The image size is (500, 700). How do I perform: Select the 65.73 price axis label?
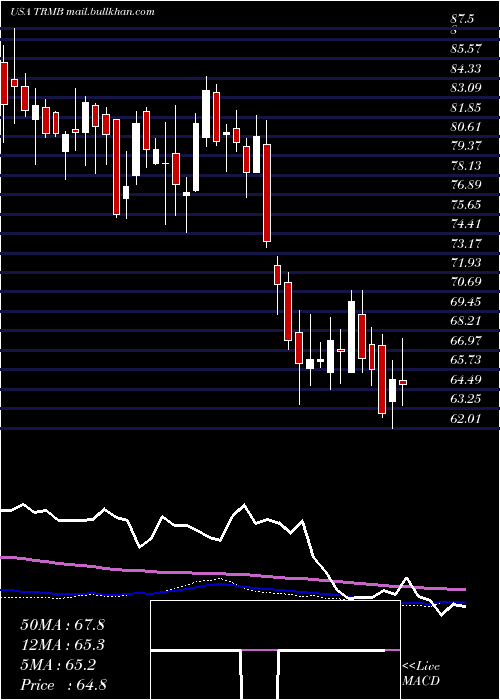466,360
